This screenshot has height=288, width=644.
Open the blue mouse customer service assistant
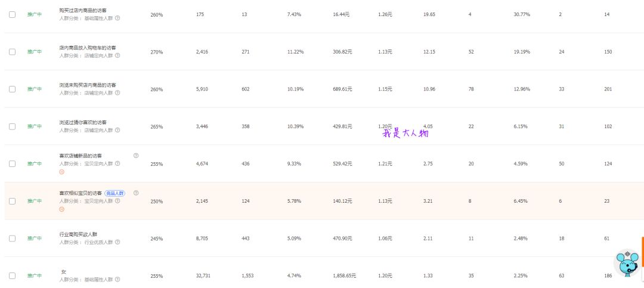627,263
